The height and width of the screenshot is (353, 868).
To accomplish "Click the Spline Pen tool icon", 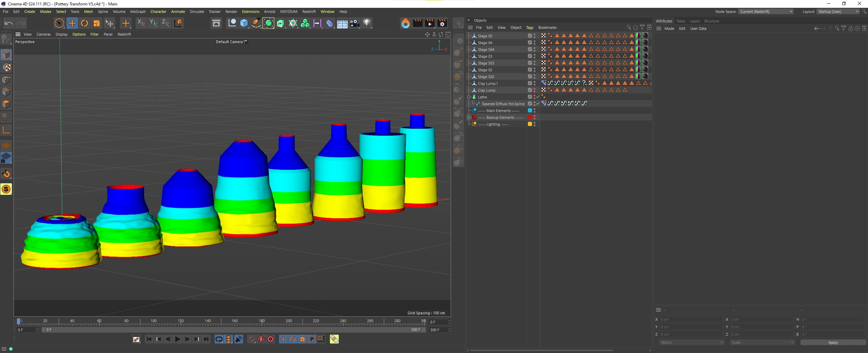I will (256, 23).
